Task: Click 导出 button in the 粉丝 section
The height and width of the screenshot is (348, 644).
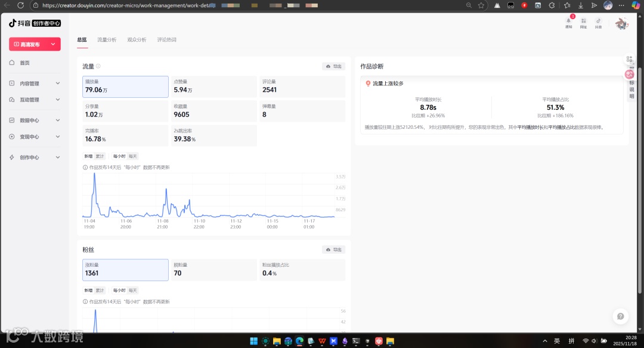Action: (x=333, y=250)
